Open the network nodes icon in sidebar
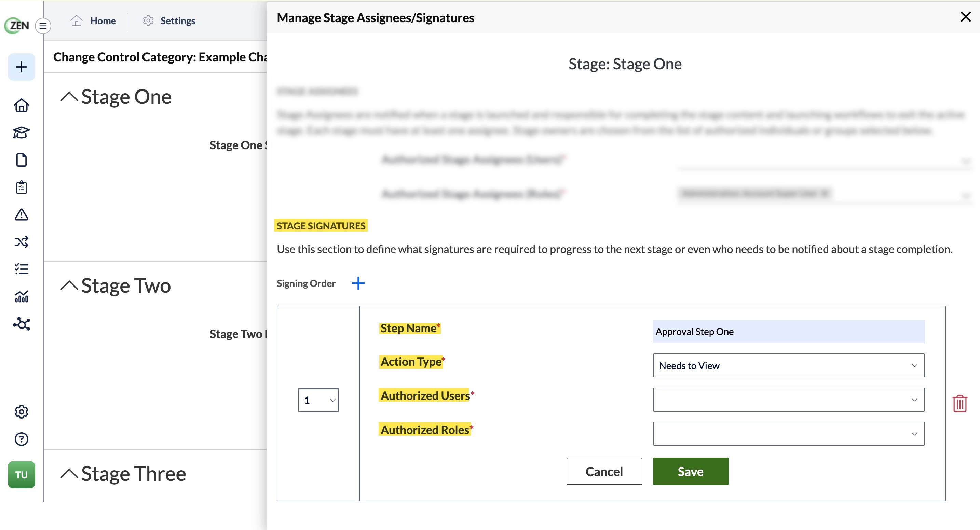This screenshot has height=530, width=980. point(21,324)
